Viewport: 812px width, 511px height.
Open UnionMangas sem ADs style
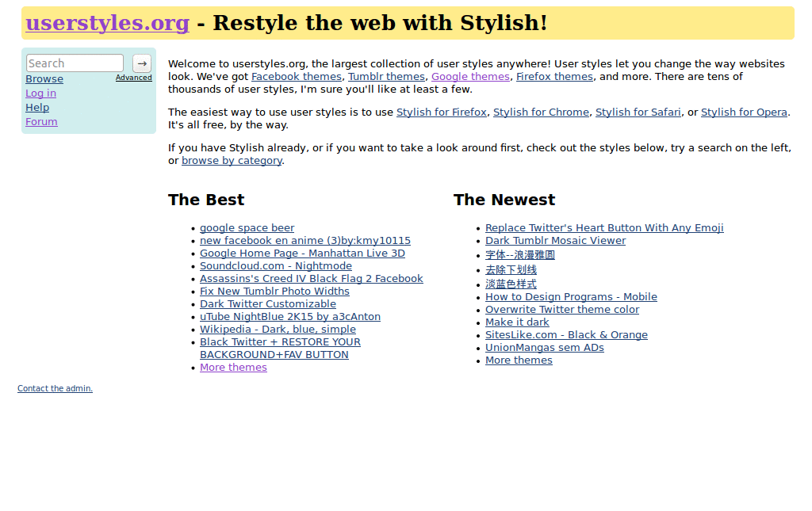click(545, 348)
